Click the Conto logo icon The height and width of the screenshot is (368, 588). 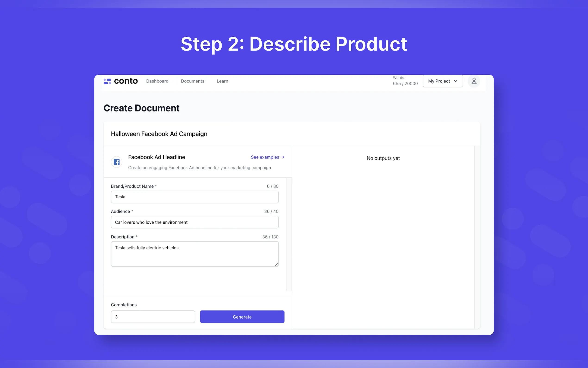click(x=107, y=81)
